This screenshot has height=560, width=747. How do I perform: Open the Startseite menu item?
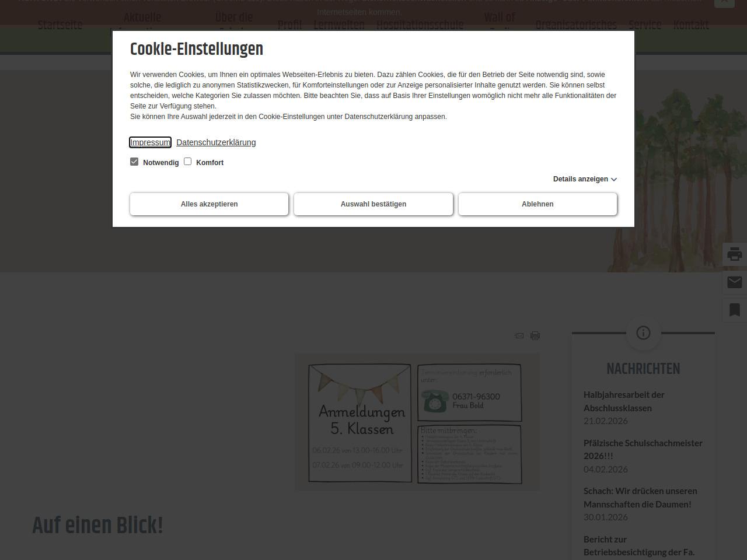click(60, 25)
